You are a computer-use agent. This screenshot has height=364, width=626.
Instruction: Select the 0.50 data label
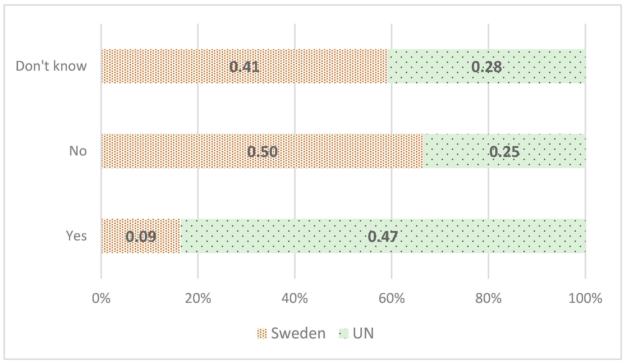(x=262, y=152)
